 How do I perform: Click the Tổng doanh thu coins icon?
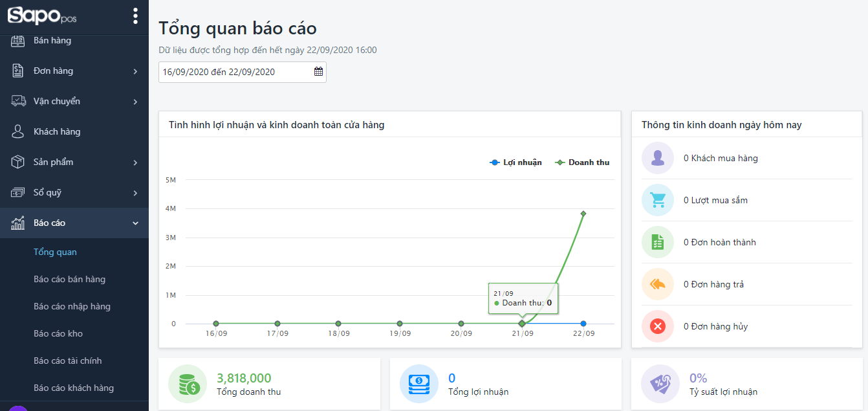tap(188, 384)
